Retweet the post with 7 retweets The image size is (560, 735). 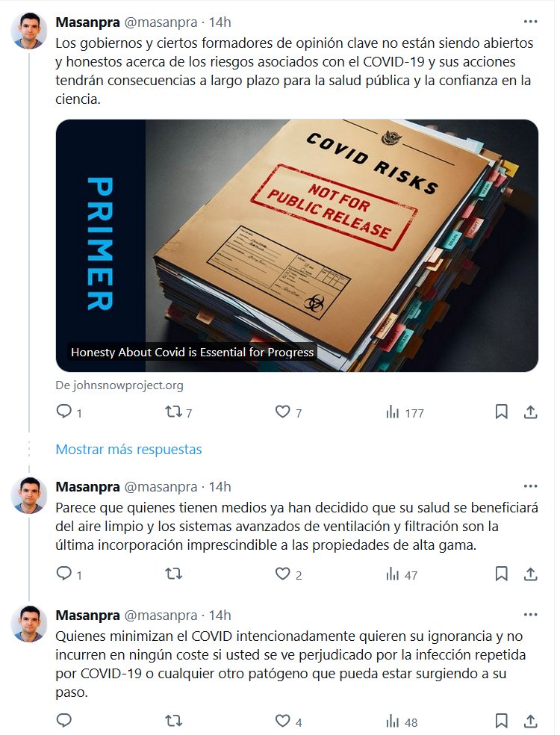point(173,412)
